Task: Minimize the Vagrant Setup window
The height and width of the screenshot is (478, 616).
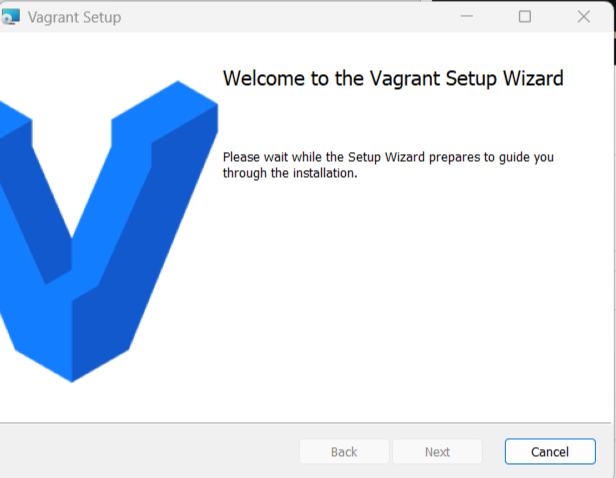Action: click(467, 16)
